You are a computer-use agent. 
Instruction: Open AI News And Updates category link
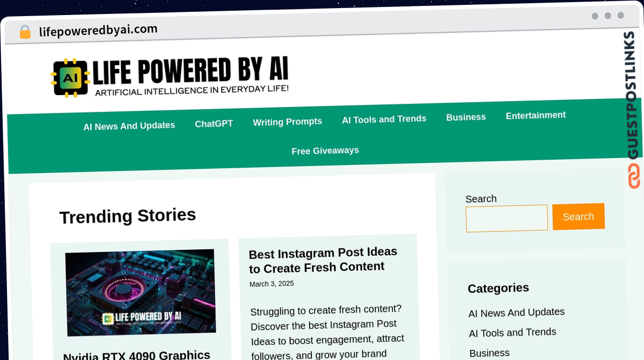pyautogui.click(x=516, y=312)
